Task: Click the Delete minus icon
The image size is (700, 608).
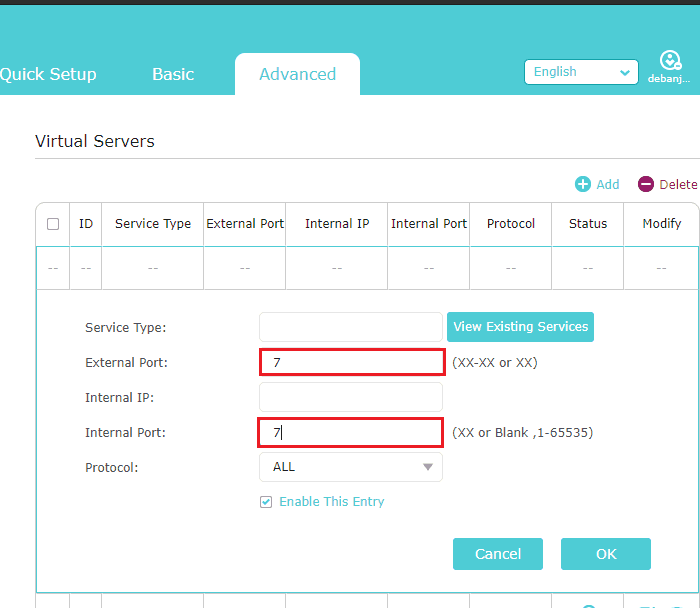Action: coord(646,184)
